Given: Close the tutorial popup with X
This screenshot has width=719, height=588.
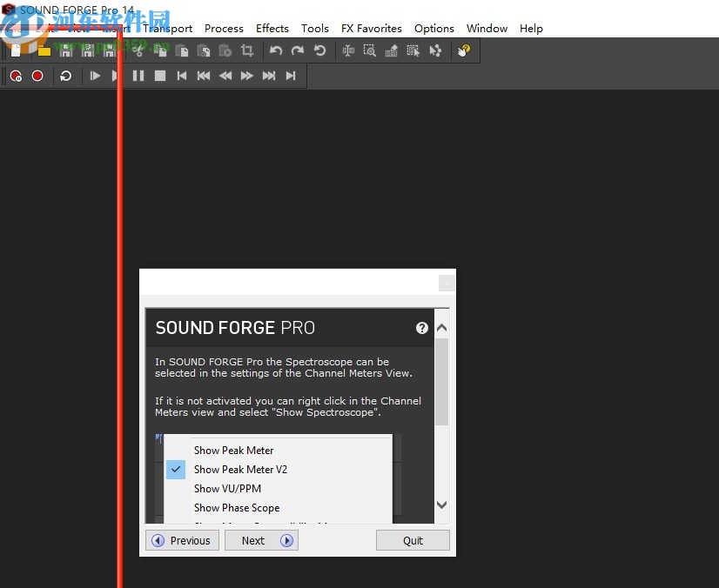Looking at the screenshot, I should (447, 284).
